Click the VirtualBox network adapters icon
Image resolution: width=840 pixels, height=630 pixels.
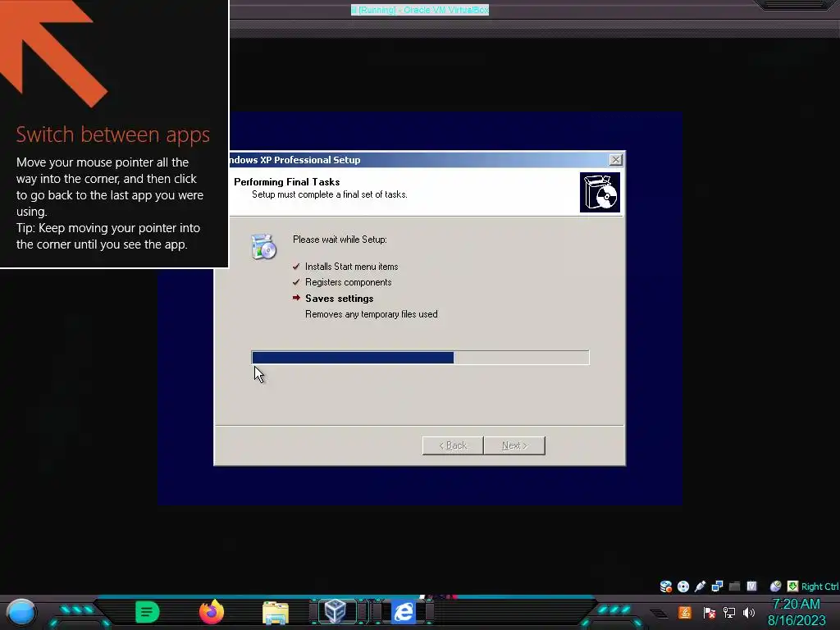(x=717, y=586)
